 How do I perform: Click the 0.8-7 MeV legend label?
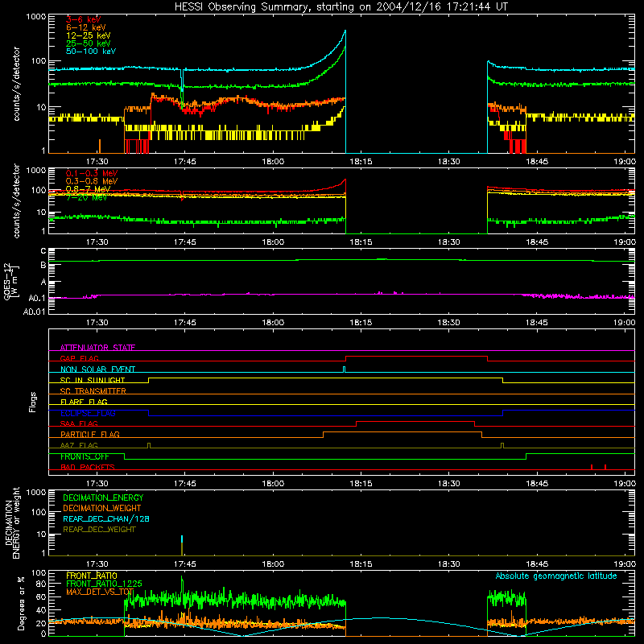(x=89, y=189)
